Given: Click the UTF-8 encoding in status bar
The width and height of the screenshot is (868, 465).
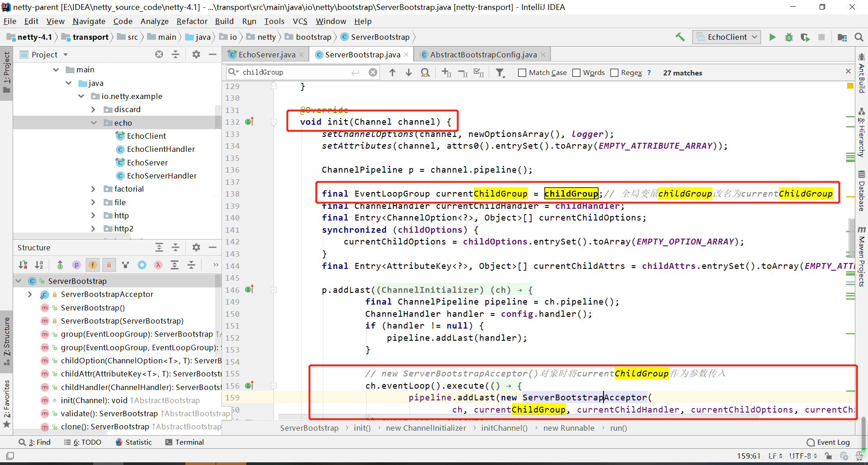Looking at the screenshot, I should [x=803, y=456].
